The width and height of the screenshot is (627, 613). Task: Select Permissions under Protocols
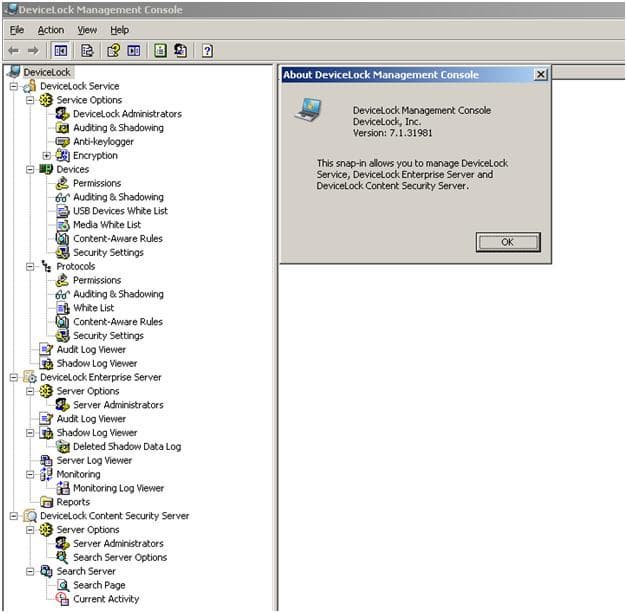(97, 280)
